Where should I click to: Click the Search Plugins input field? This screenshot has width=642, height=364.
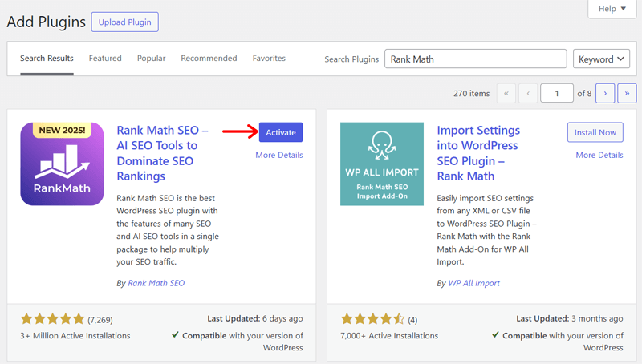tap(475, 59)
